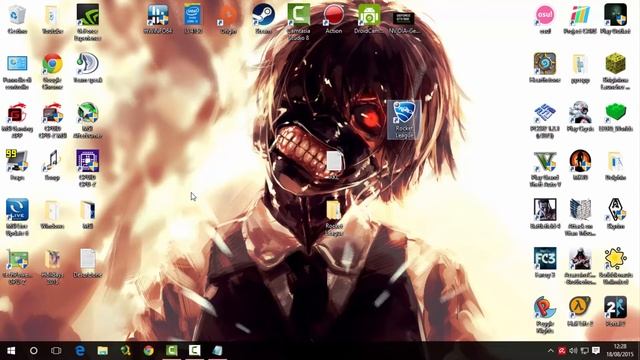
Task: Expand the hidden system tray icons
Action: pyautogui.click(x=551, y=351)
